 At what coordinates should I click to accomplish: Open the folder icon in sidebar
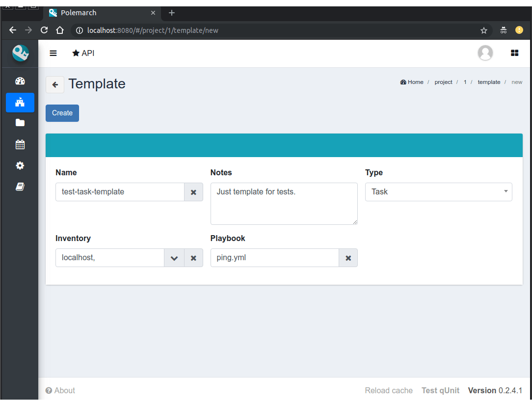(20, 123)
